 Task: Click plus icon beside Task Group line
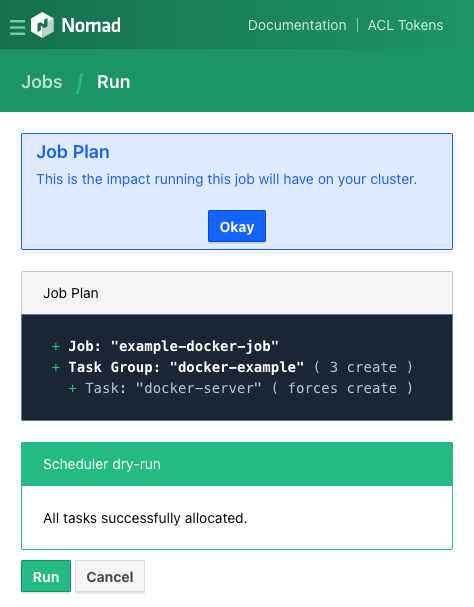(56, 367)
